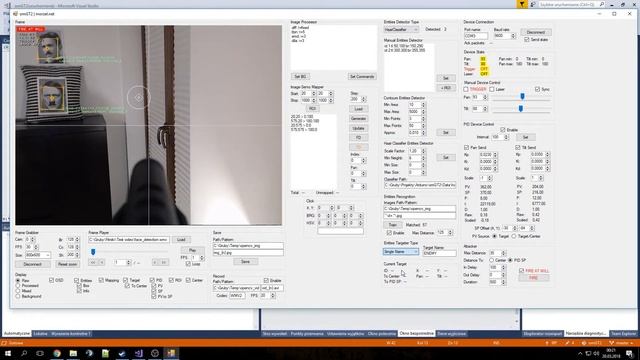The width and height of the screenshot is (640, 360).
Task: Open the Team Explorer tab
Action: coord(624,334)
